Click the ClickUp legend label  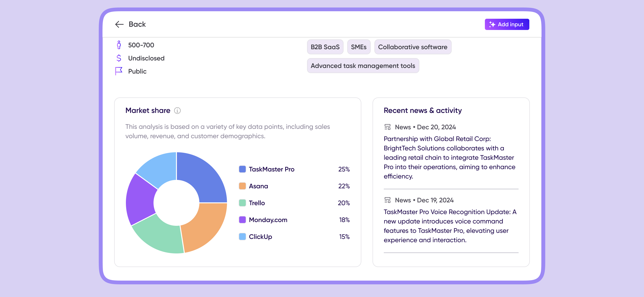point(260,236)
